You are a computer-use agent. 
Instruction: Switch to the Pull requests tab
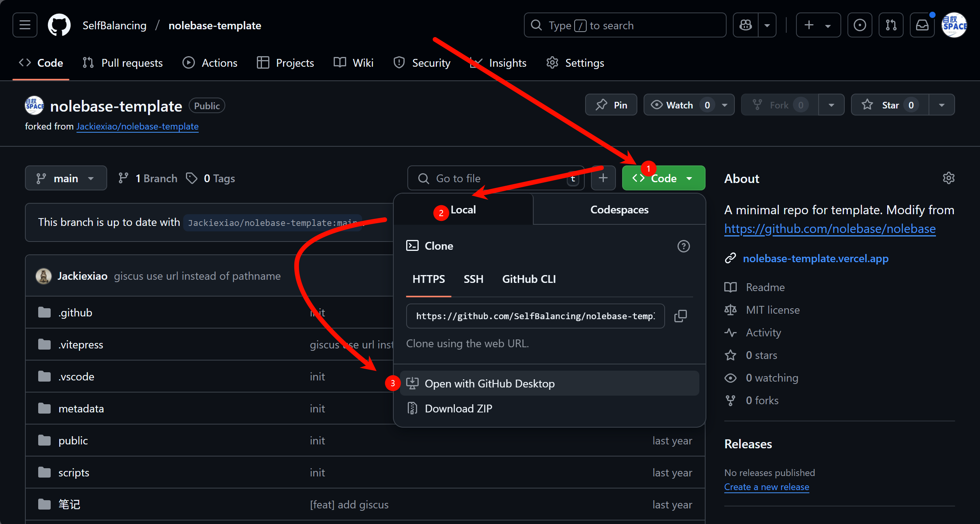click(x=123, y=63)
